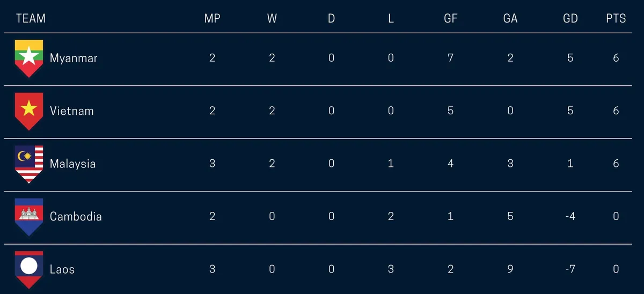644x294 pixels.
Task: Click the GF column header
Action: pos(450,18)
